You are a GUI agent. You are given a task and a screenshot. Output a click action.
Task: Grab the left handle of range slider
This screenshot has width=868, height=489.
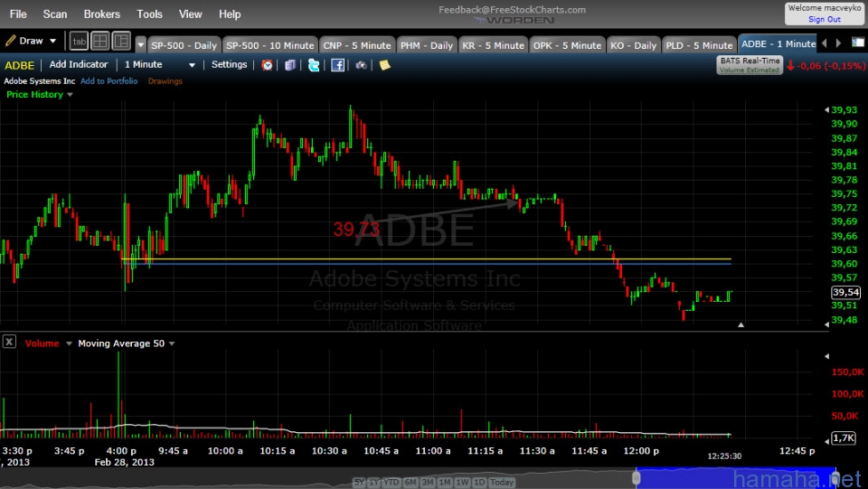637,477
